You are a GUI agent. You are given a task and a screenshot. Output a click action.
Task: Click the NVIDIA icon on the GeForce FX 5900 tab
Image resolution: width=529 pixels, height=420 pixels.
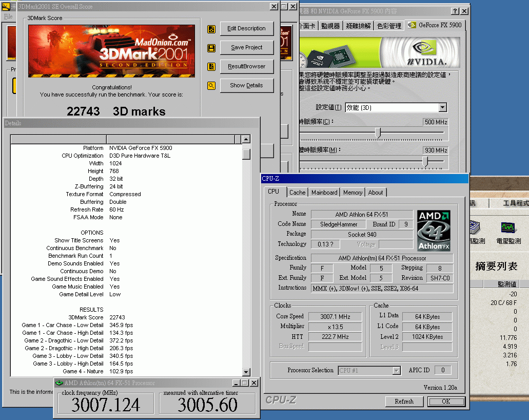click(412, 25)
